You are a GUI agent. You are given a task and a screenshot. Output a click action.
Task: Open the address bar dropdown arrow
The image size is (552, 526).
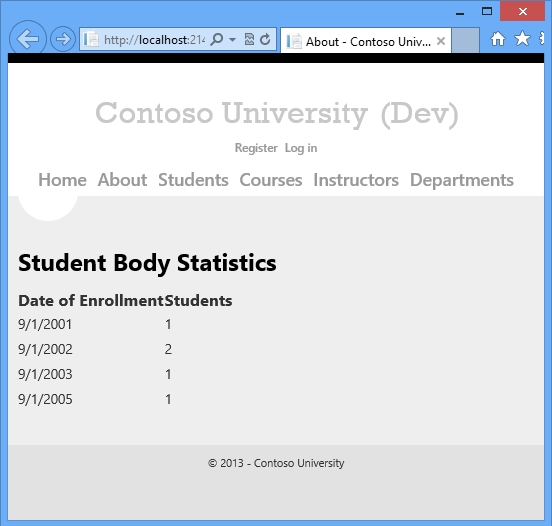[x=232, y=39]
